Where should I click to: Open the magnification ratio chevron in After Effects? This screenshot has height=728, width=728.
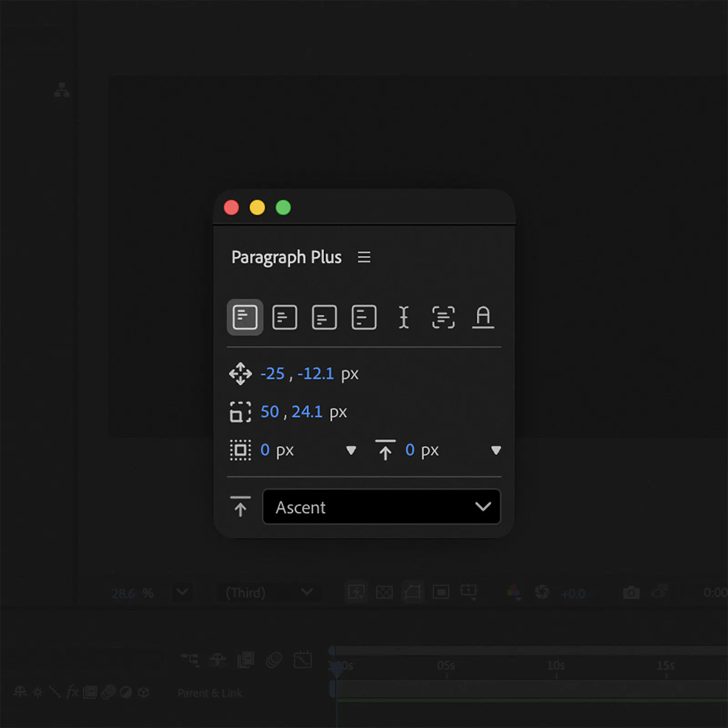click(x=182, y=592)
